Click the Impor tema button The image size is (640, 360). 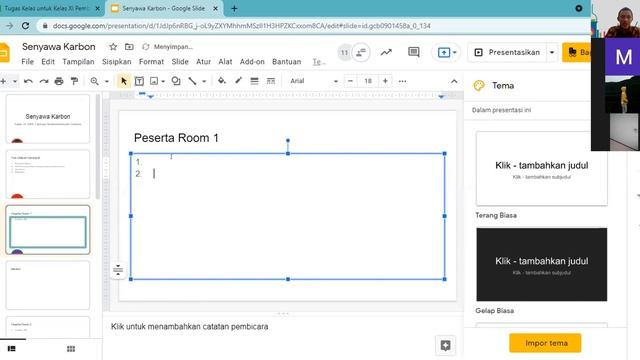[x=545, y=343]
